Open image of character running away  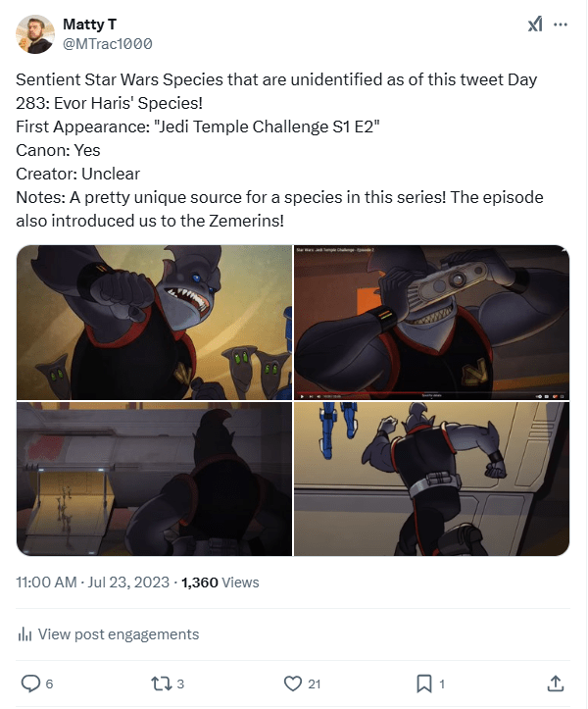tap(431, 479)
